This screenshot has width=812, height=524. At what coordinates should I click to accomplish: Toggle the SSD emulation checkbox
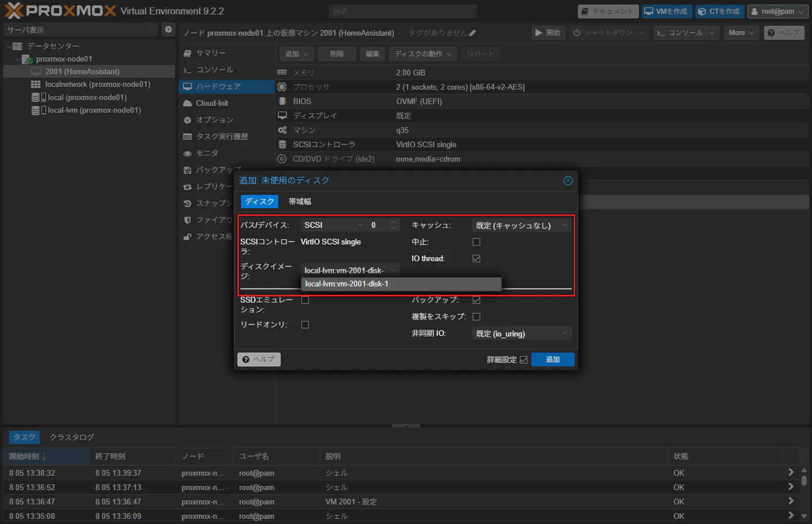coord(305,300)
